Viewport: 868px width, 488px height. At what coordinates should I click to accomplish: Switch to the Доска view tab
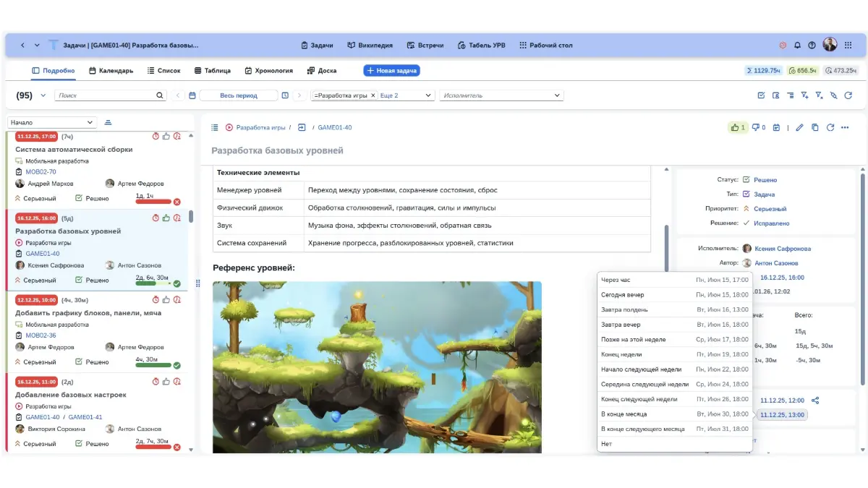point(322,71)
